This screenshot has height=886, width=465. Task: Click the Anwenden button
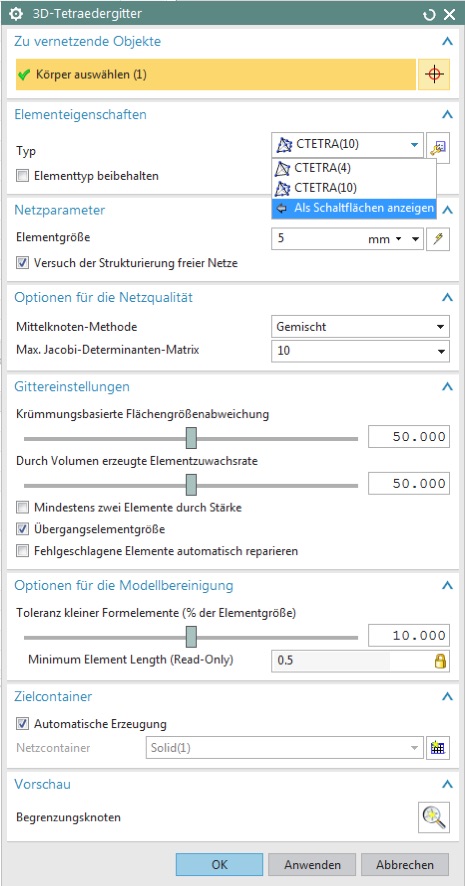pos(312,865)
